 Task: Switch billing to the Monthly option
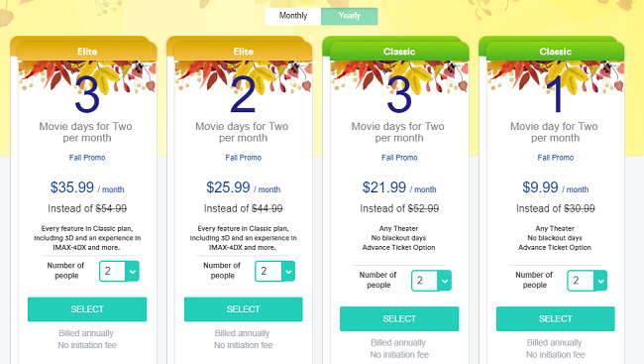coord(293,16)
